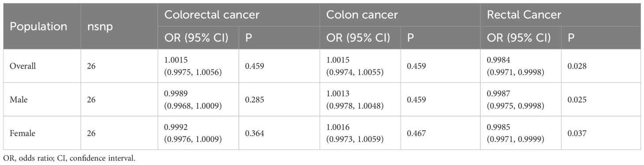The image size is (644, 165).
Task: Click the Male row label
Action: click(19, 100)
